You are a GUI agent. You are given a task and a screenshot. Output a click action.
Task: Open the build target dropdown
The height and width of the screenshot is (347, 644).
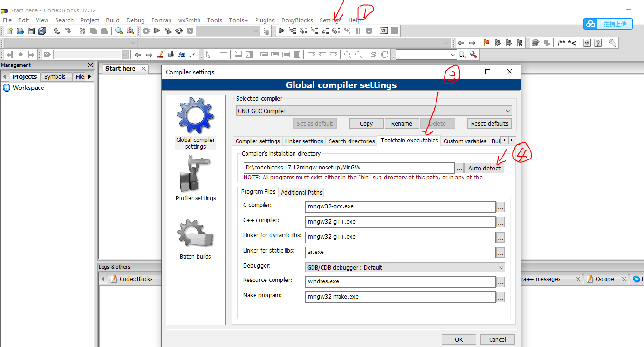pyautogui.click(x=228, y=31)
